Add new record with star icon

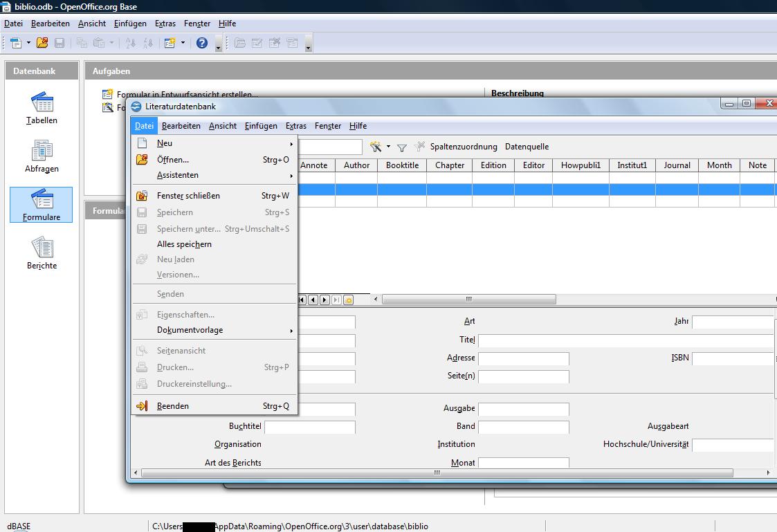(x=348, y=300)
